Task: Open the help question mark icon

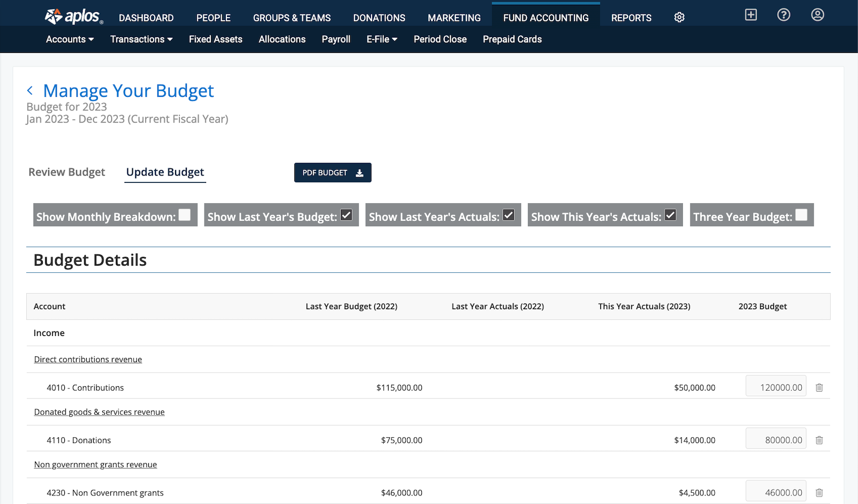Action: [x=784, y=15]
